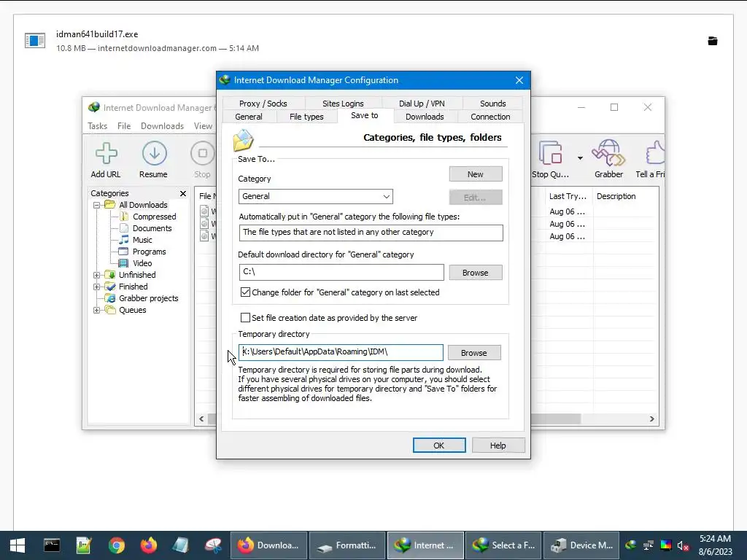Open the Select a Folder taskbar window
Screen dimensions: 747x560
(x=503, y=545)
